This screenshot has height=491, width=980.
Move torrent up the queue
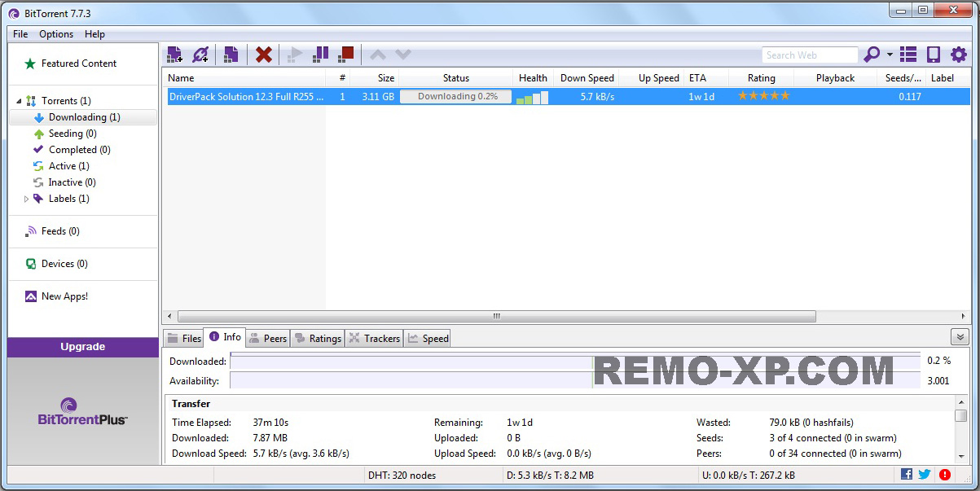click(378, 55)
